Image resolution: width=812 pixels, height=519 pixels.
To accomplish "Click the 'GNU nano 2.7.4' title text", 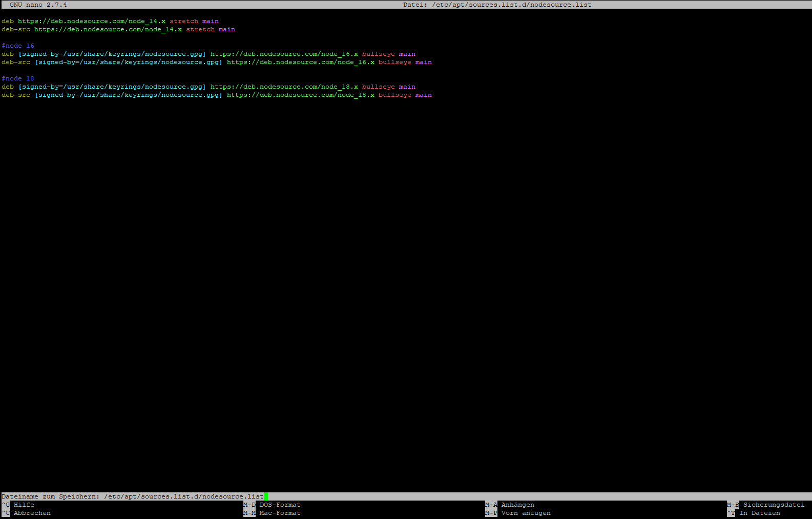I will pyautogui.click(x=38, y=5).
